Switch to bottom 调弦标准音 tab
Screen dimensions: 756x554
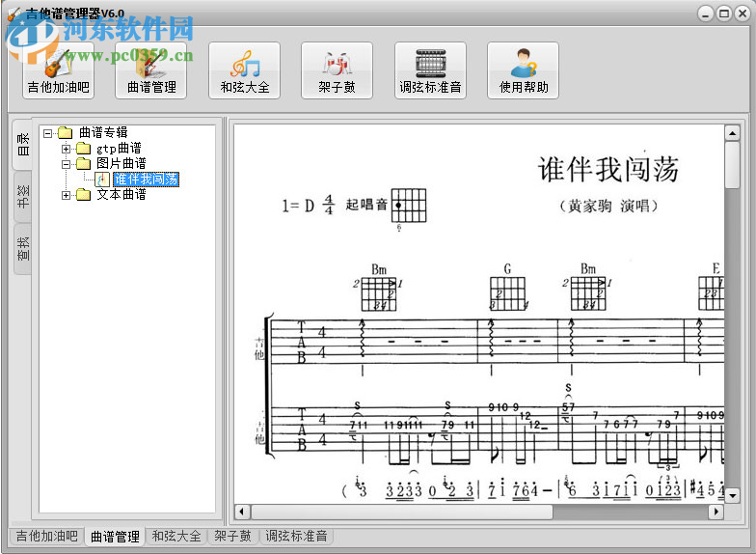click(296, 537)
